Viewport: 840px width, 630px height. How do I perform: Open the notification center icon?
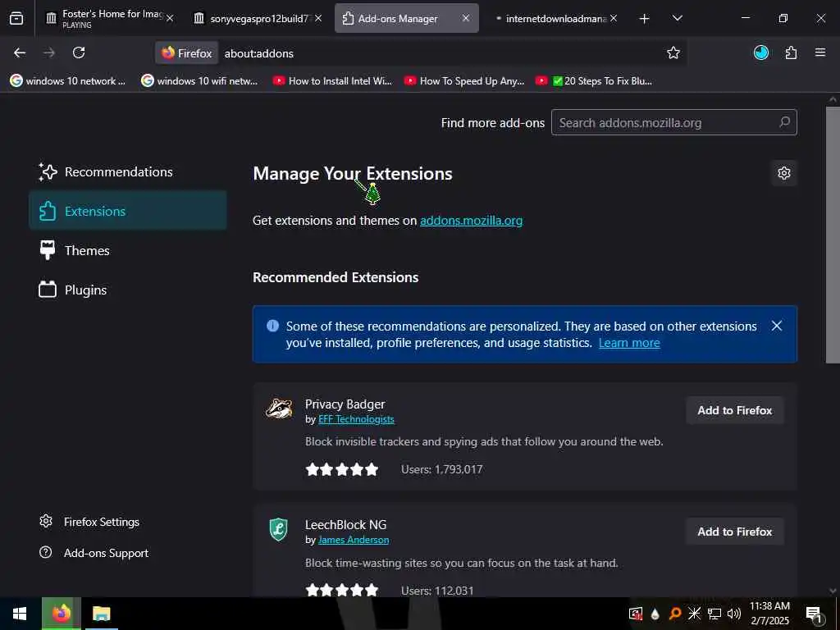pyautogui.click(x=815, y=614)
